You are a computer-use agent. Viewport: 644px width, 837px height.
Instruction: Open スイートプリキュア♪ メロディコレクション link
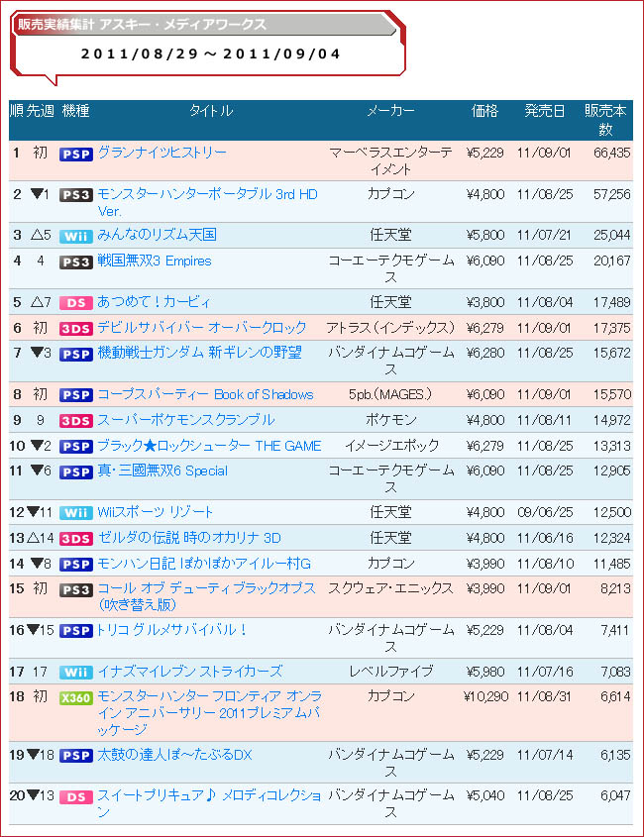pyautogui.click(x=209, y=803)
